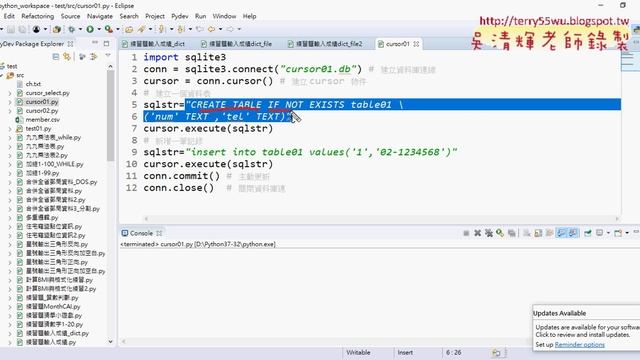Click the New Package icon in toolbar
Image resolution: width=640 pixels, height=360 pixels.
(x=57, y=29)
